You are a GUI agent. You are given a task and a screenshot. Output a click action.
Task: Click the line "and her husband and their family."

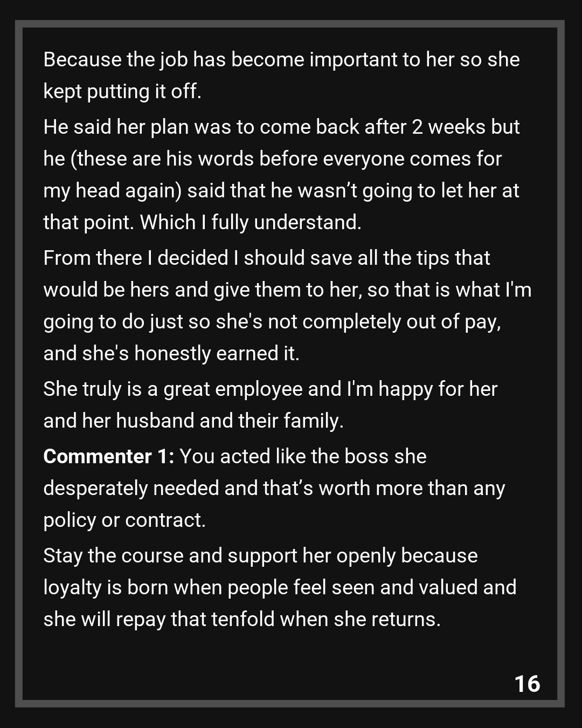coord(193,421)
